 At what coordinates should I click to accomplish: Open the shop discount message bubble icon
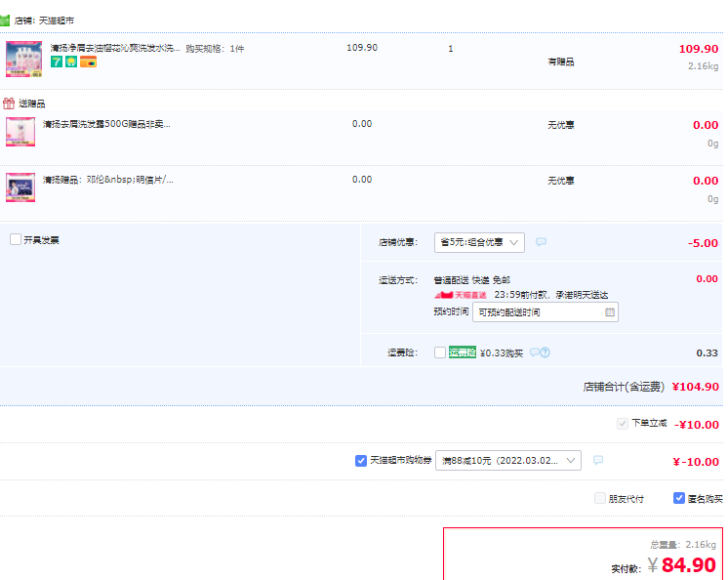pyautogui.click(x=541, y=242)
